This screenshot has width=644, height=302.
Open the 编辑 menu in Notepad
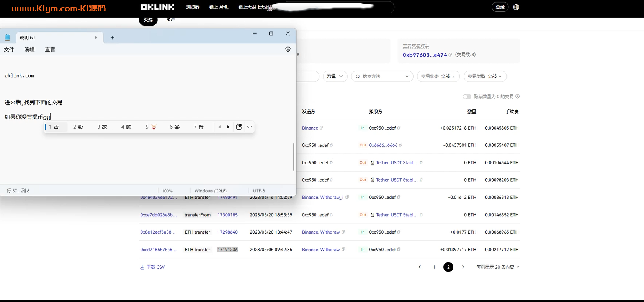point(29,49)
